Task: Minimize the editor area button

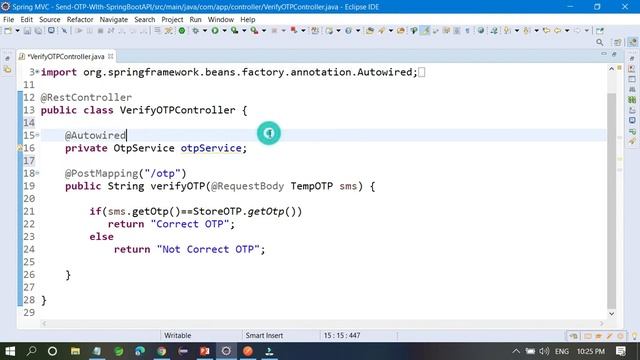Action: click(x=604, y=54)
